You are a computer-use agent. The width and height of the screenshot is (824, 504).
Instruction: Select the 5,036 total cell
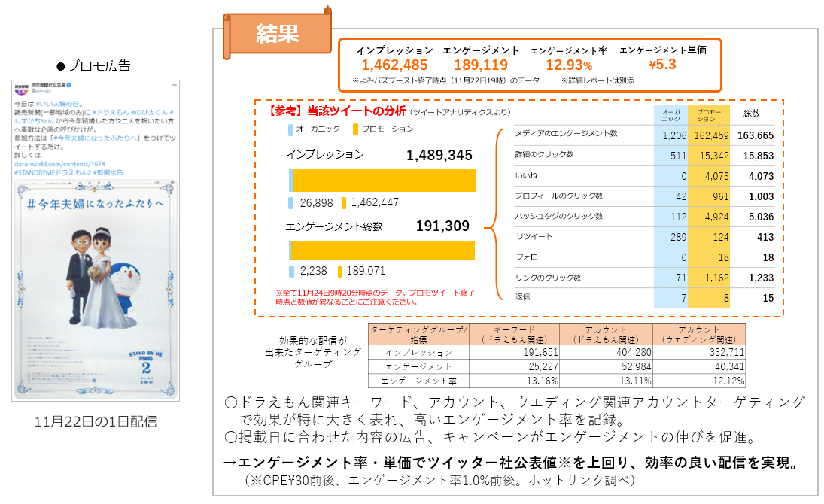762,217
